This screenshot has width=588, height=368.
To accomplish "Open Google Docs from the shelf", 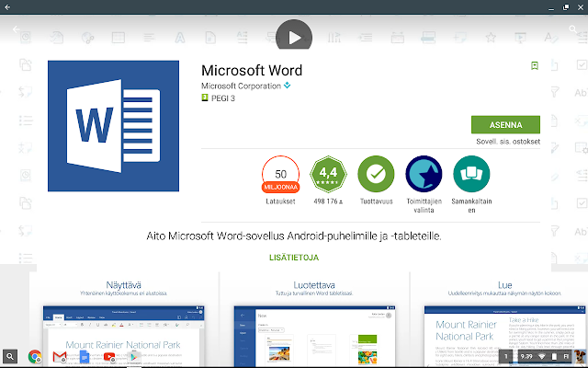I will [x=83, y=356].
